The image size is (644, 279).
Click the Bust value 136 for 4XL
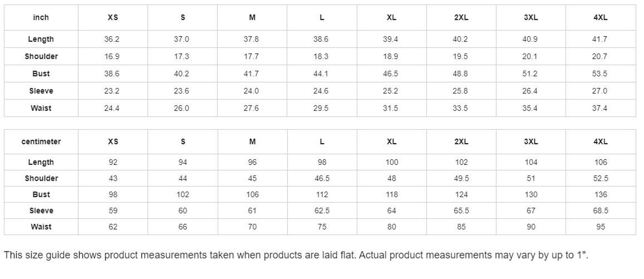601,194
